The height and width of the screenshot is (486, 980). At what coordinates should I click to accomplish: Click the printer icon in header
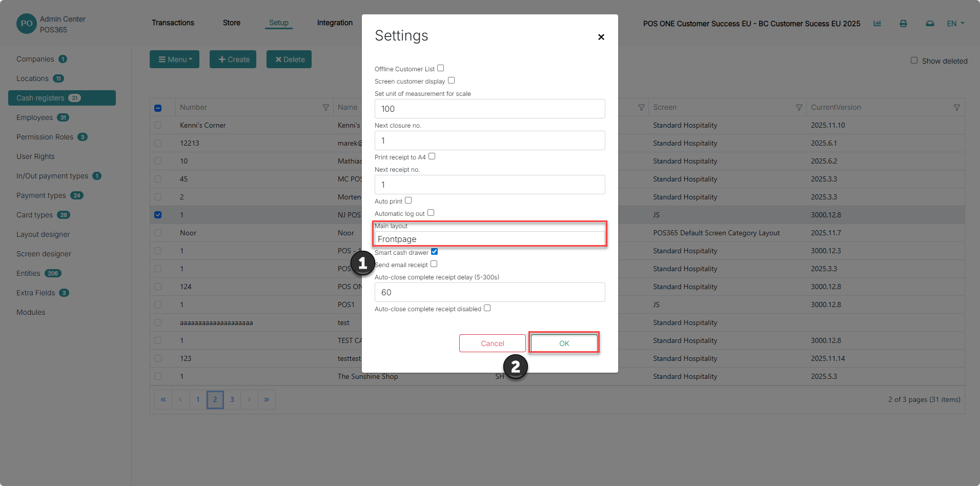coord(904,24)
